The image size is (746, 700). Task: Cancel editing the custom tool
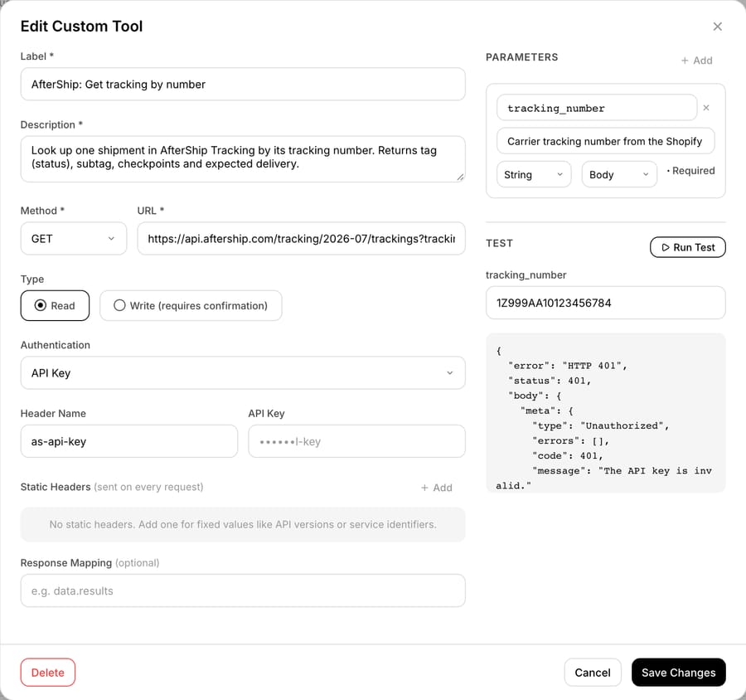tap(593, 673)
